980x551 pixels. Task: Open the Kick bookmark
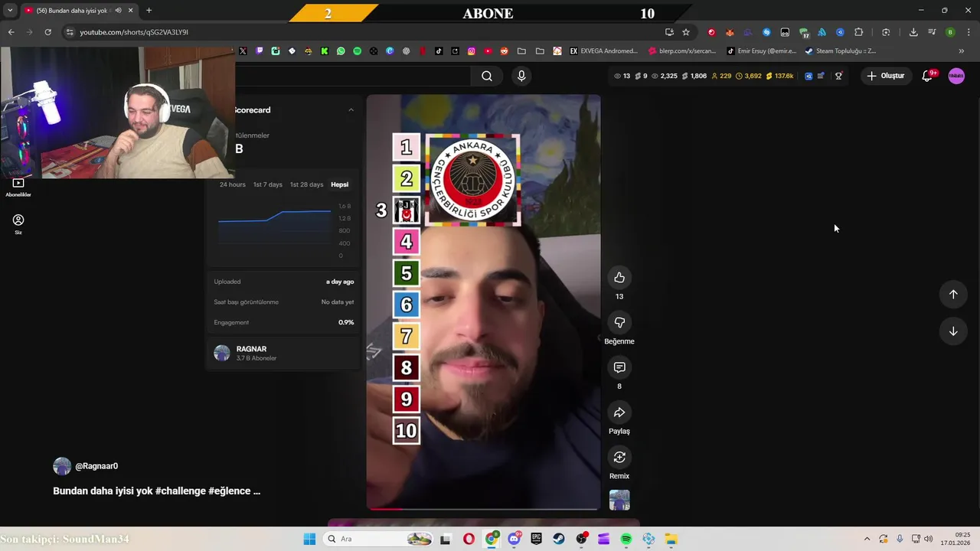click(325, 51)
